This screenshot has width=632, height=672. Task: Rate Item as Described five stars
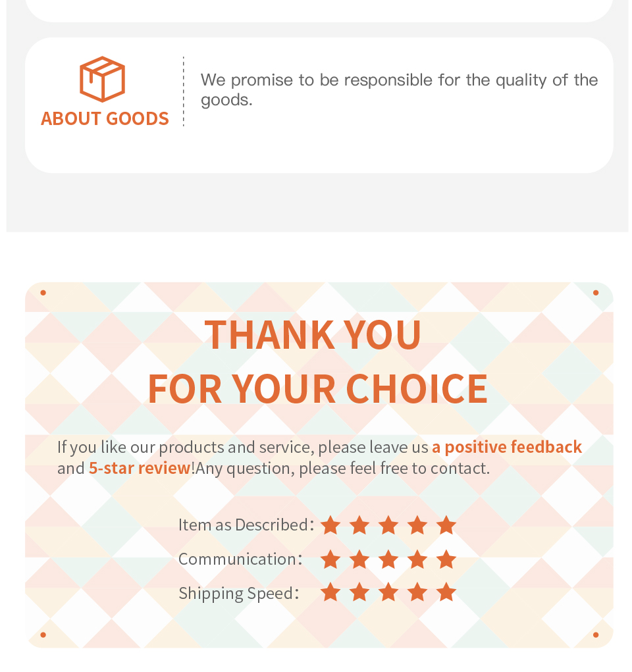[446, 525]
